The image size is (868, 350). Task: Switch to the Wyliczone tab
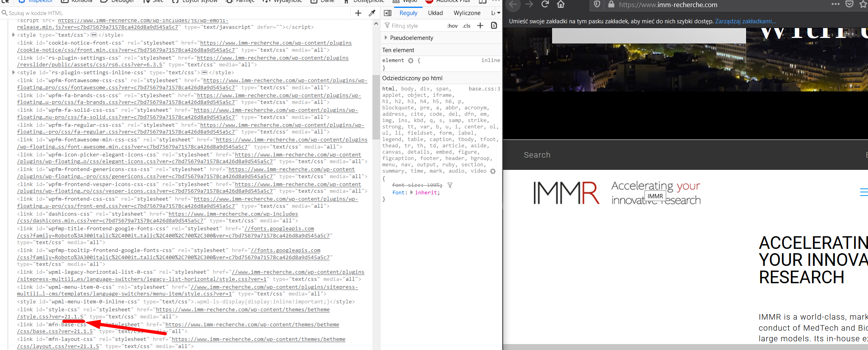click(467, 13)
